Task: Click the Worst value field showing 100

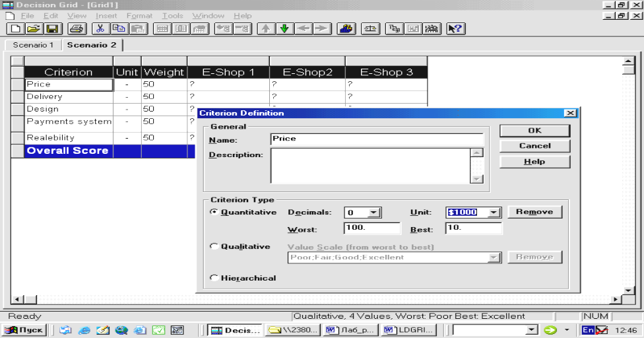Action: [371, 228]
